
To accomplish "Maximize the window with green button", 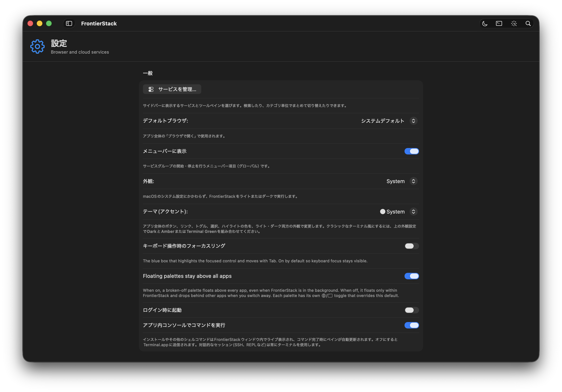I will coord(49,23).
